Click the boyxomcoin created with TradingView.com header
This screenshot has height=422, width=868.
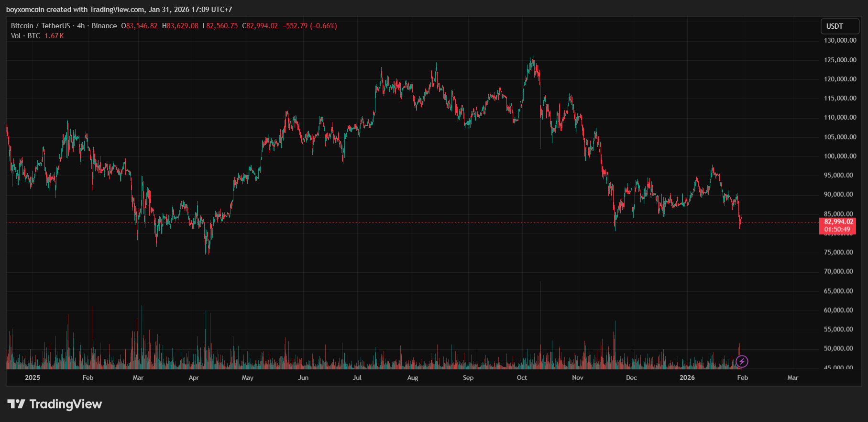click(119, 9)
